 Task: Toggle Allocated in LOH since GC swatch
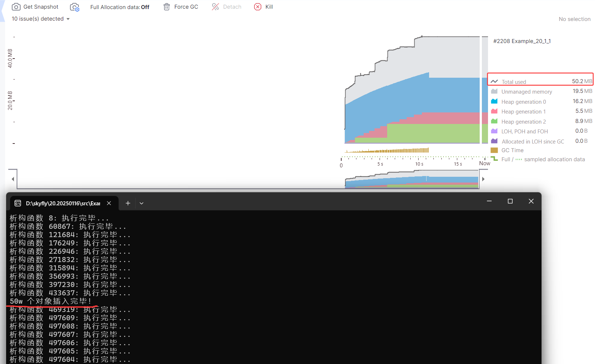coord(494,141)
